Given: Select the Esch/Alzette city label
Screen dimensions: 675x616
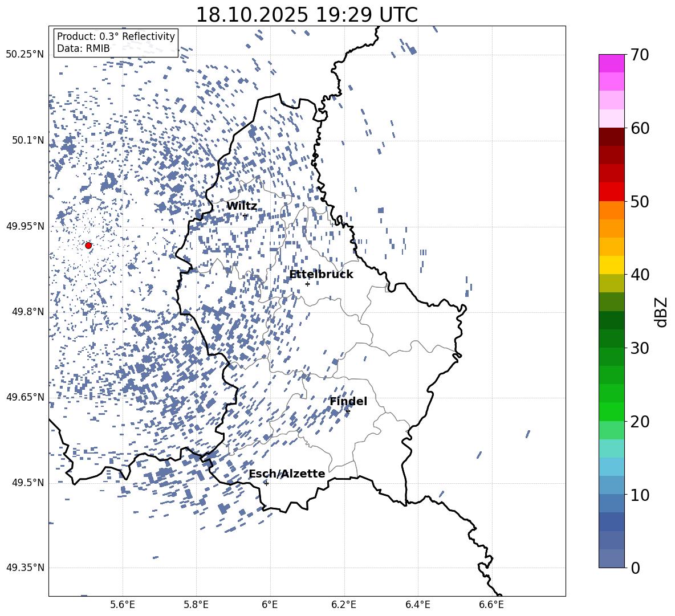Looking at the screenshot, I should 287,474.
